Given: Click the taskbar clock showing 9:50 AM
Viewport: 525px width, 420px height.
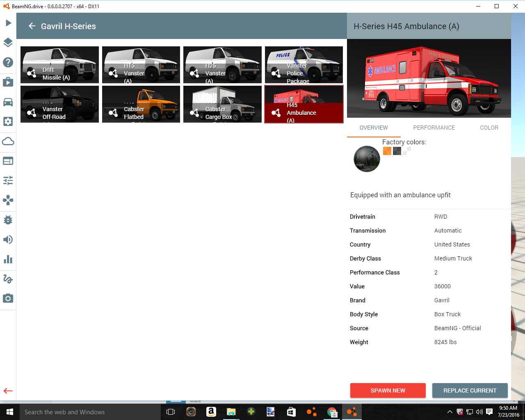Looking at the screenshot, I should 509,412.
